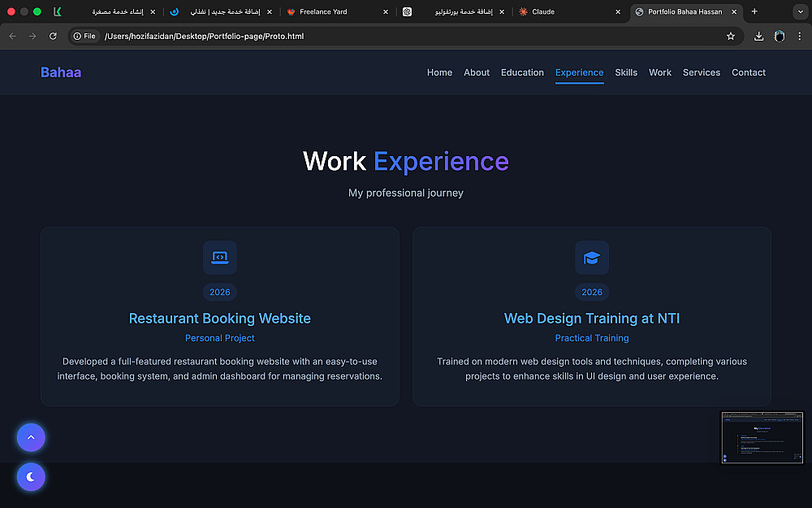This screenshot has height=508, width=812.
Task: Click the Personal Project subtitle
Action: (x=219, y=338)
